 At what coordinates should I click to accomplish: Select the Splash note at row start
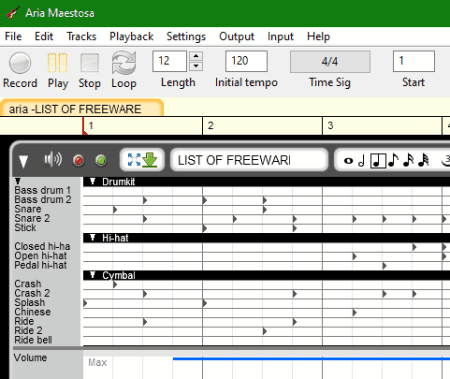coord(85,303)
